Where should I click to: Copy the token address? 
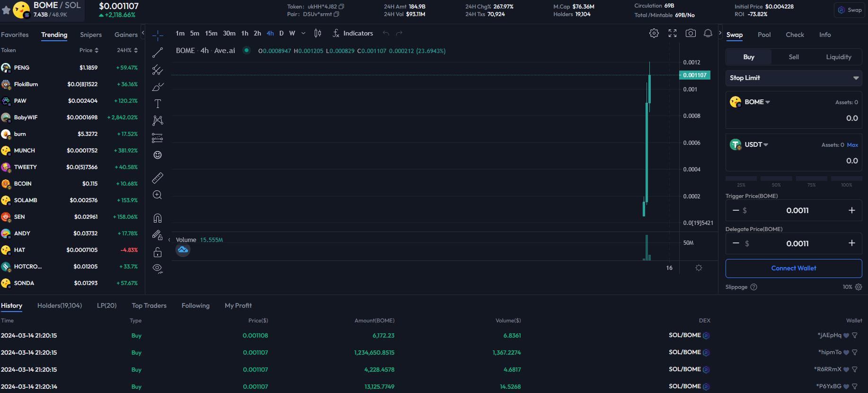coord(341,7)
